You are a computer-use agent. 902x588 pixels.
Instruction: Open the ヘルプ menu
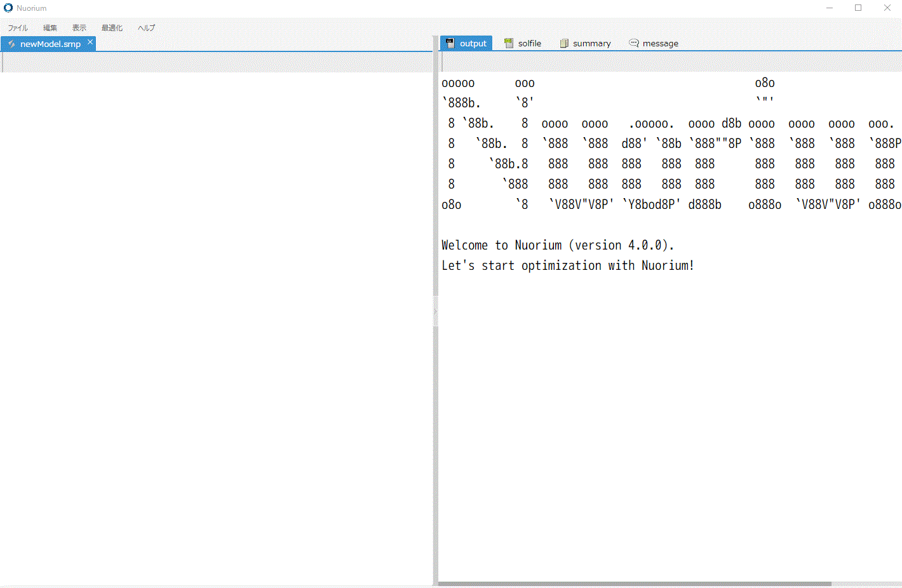tap(146, 28)
